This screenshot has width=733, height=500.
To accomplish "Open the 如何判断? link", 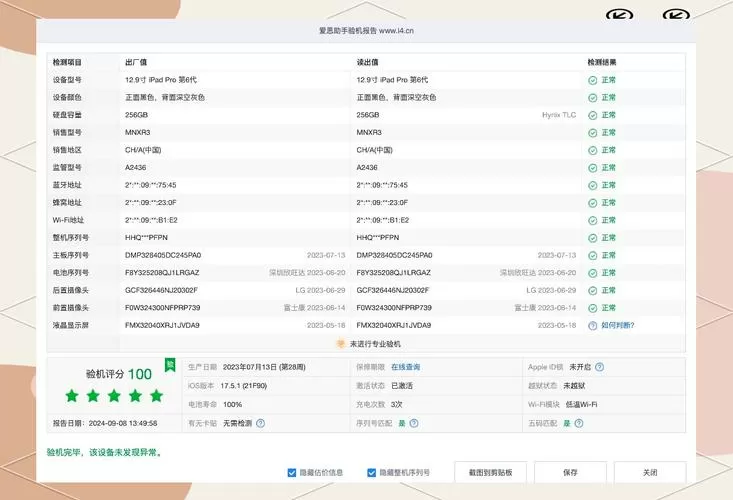I will point(618,325).
